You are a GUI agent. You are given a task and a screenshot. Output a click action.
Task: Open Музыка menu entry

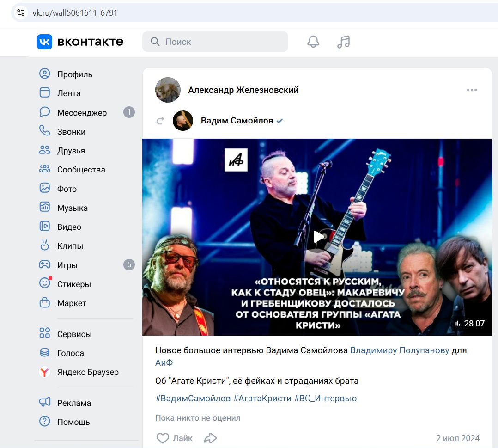tap(73, 208)
